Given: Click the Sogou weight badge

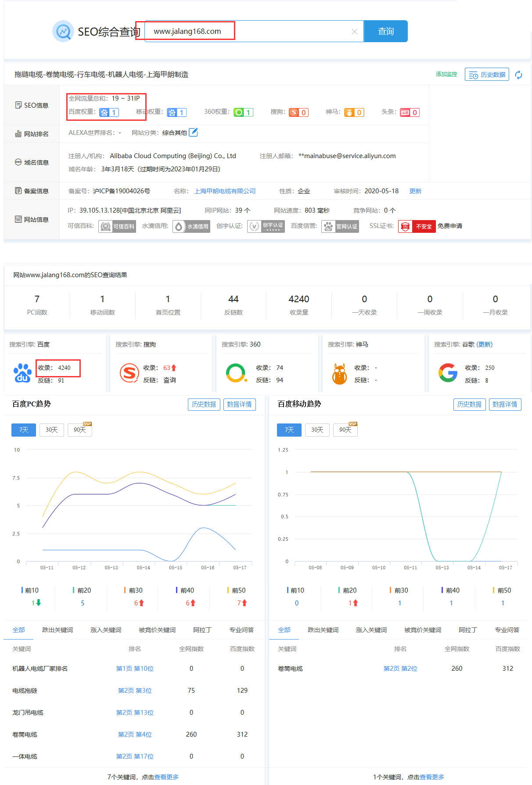Looking at the screenshot, I should point(298,112).
